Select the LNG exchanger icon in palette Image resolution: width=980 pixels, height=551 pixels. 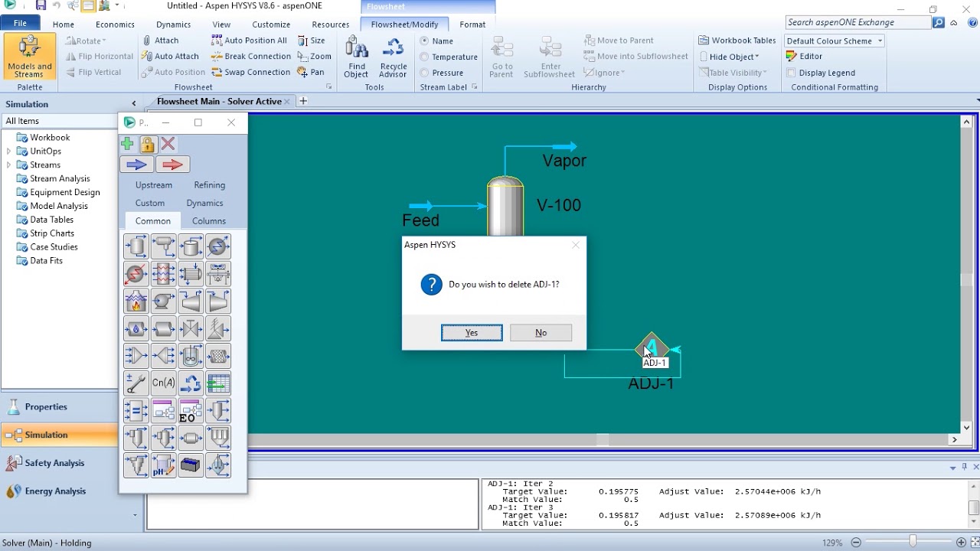click(x=164, y=274)
